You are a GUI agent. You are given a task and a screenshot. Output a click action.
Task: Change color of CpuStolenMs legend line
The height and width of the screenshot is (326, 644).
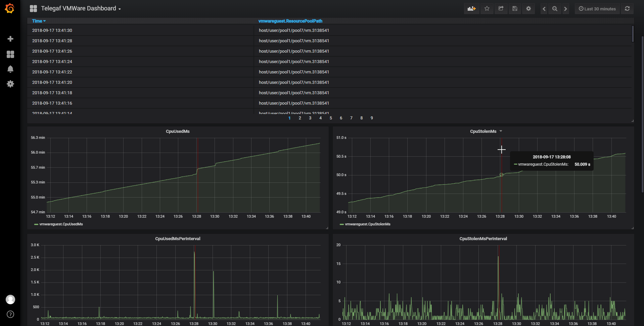click(342, 224)
